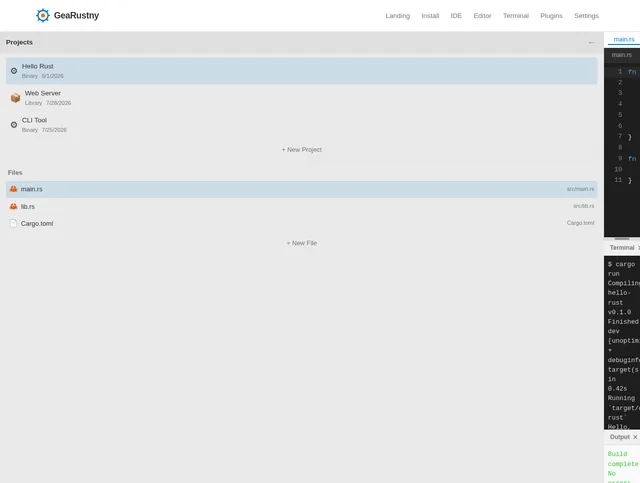Open Settings from the top navigation

(x=587, y=16)
